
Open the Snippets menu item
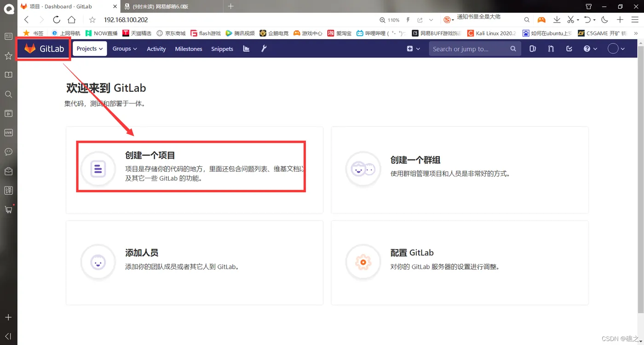(222, 49)
